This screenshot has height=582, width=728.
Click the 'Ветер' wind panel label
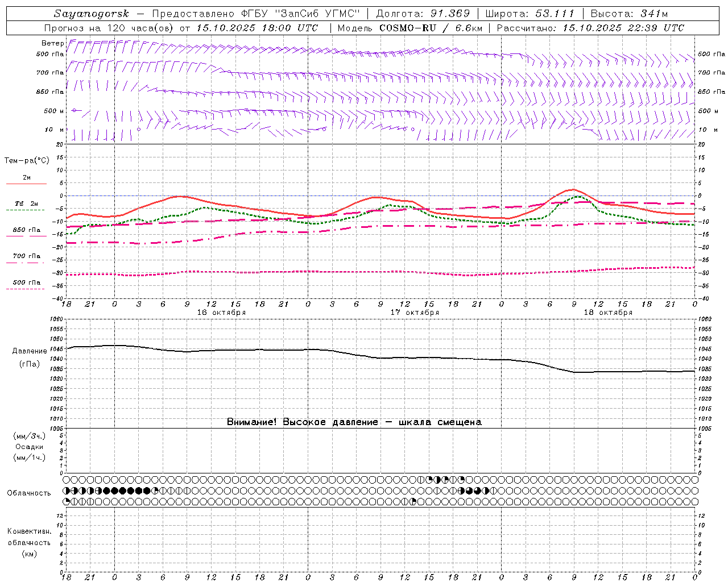pyautogui.click(x=53, y=43)
